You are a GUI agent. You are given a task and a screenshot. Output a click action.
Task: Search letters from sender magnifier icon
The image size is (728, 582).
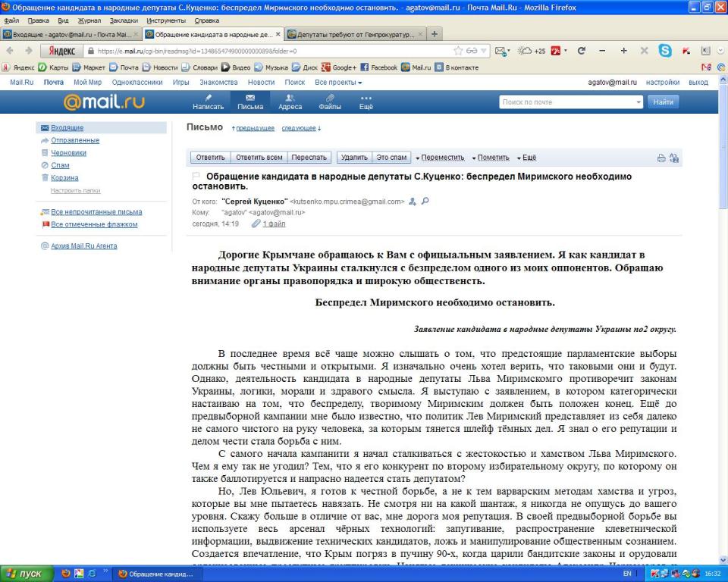[x=425, y=202]
